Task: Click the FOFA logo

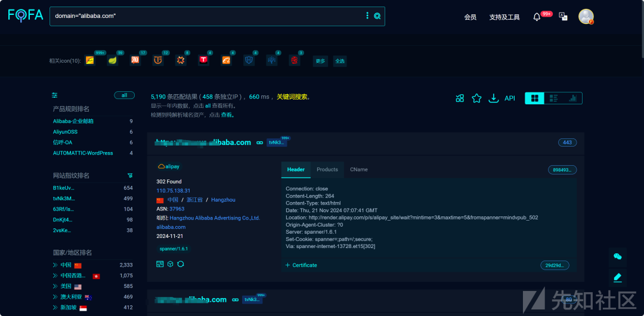Action: click(26, 16)
